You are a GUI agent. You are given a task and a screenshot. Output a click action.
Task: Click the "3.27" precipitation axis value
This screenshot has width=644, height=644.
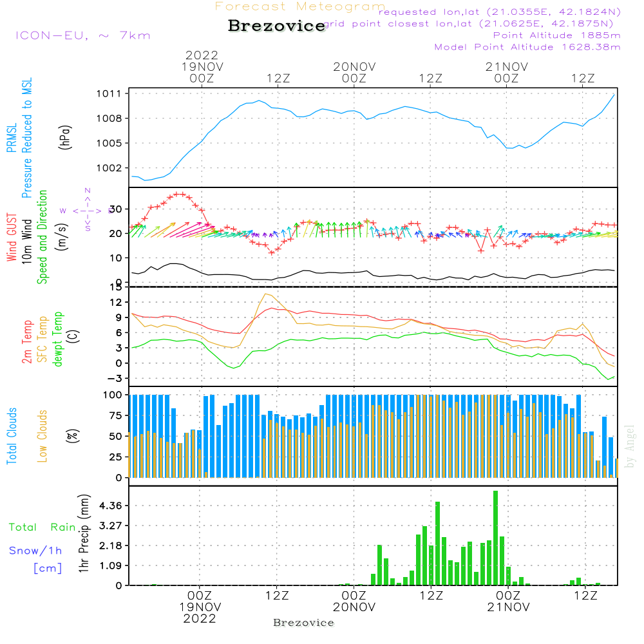111,526
